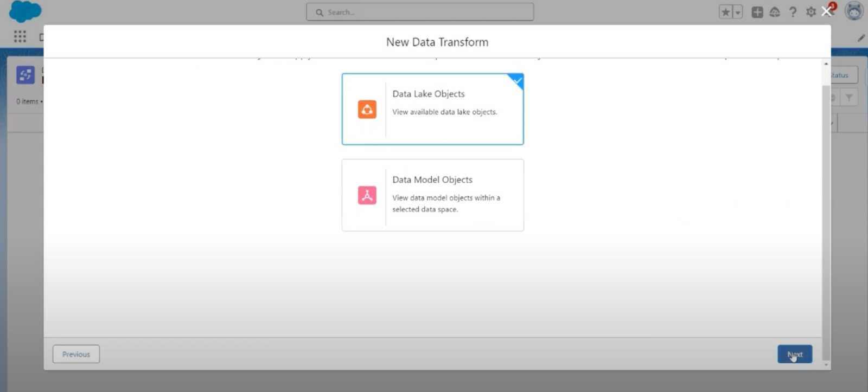View the user profile avatar
The image size is (868, 392).
pos(854,11)
